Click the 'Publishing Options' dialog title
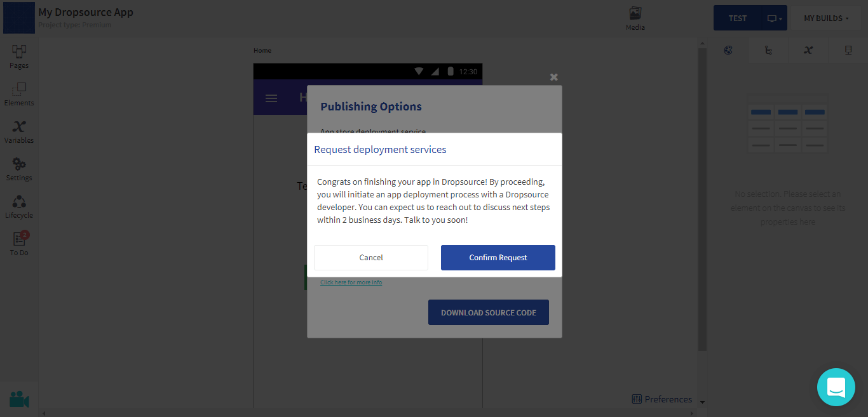 [x=371, y=107]
